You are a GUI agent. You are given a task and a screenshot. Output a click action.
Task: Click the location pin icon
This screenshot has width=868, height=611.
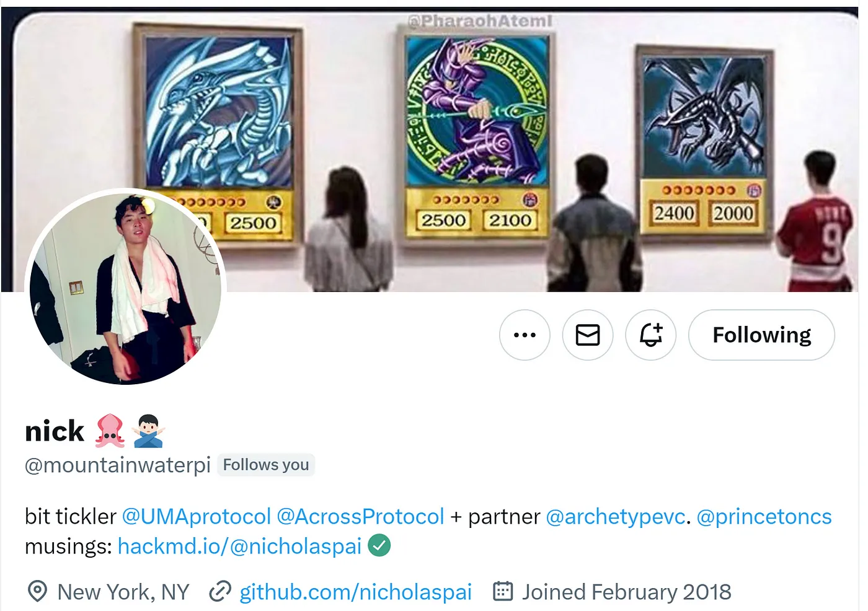(37, 591)
